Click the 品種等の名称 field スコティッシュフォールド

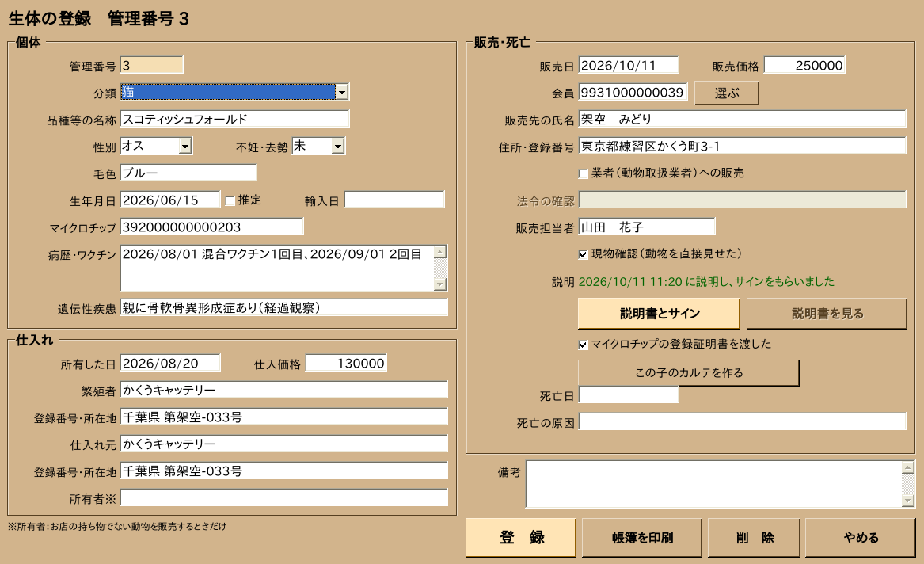(x=234, y=119)
